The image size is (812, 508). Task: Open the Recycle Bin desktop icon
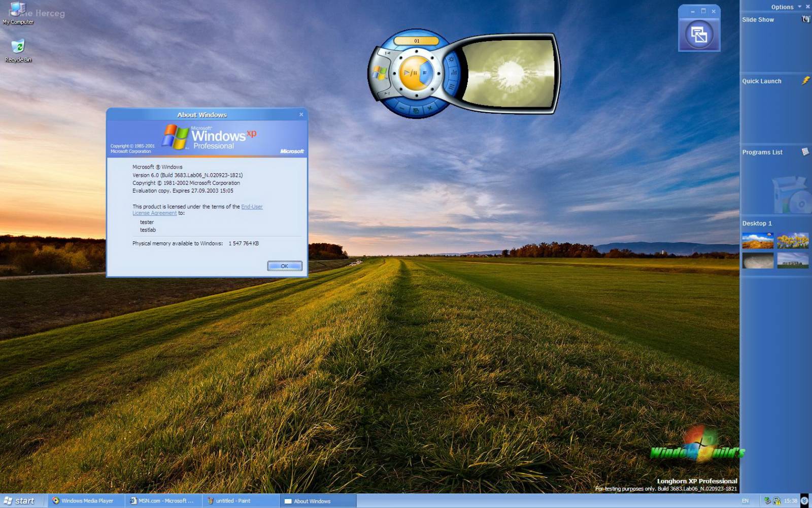tap(18, 51)
